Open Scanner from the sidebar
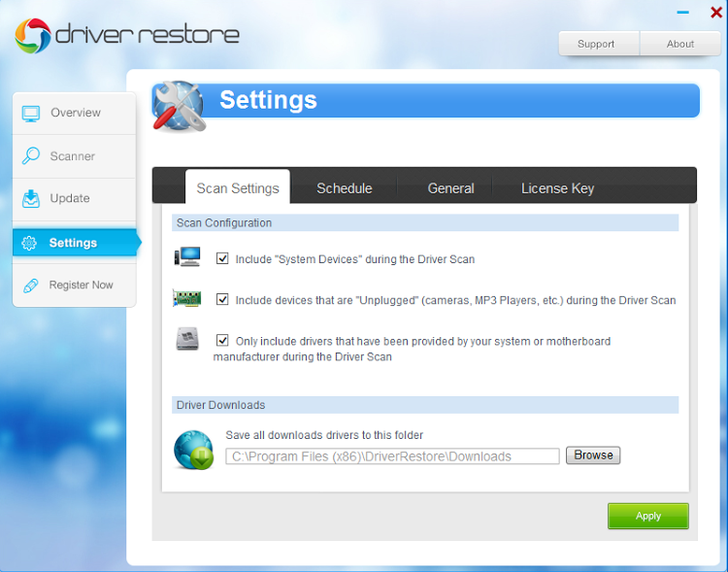 coord(75,156)
